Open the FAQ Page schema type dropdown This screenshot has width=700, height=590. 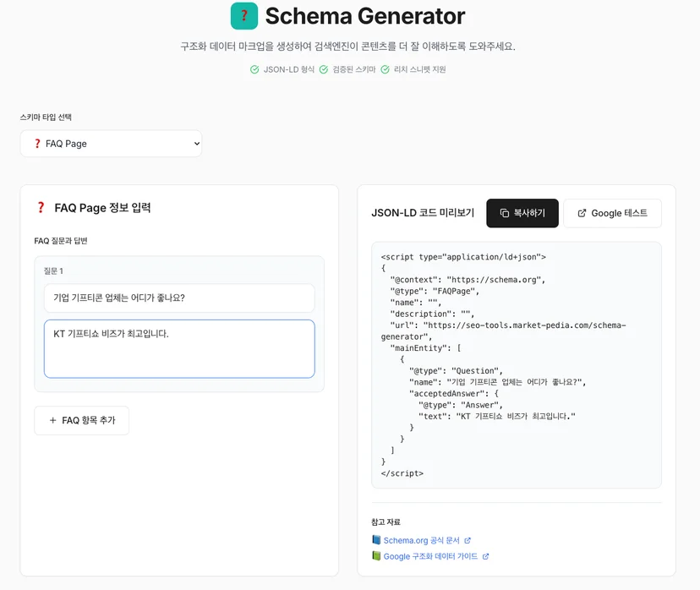tap(111, 143)
